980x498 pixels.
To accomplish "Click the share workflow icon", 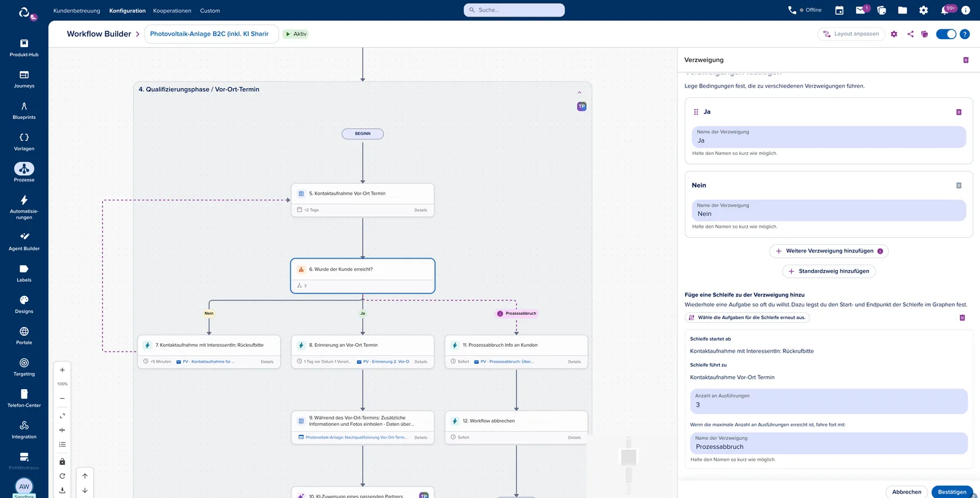I will tap(910, 34).
